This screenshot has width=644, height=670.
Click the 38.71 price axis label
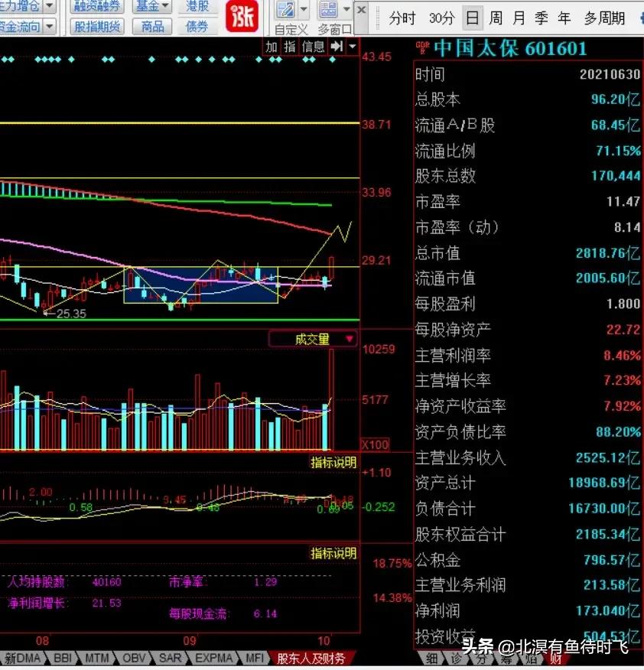[x=376, y=125]
